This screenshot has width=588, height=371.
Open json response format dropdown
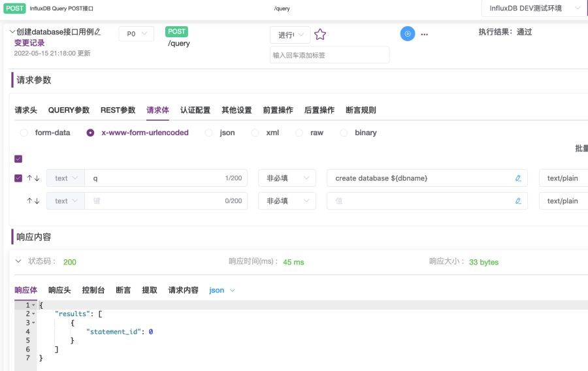coord(222,290)
